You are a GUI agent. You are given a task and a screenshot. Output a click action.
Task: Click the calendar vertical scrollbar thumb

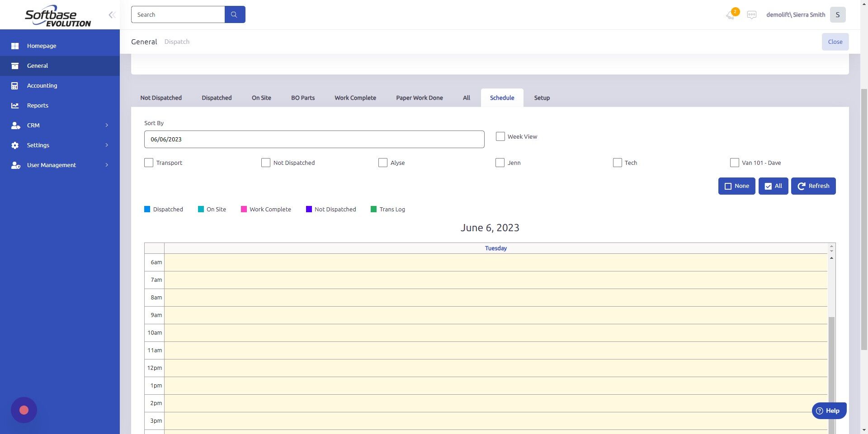[831, 375]
